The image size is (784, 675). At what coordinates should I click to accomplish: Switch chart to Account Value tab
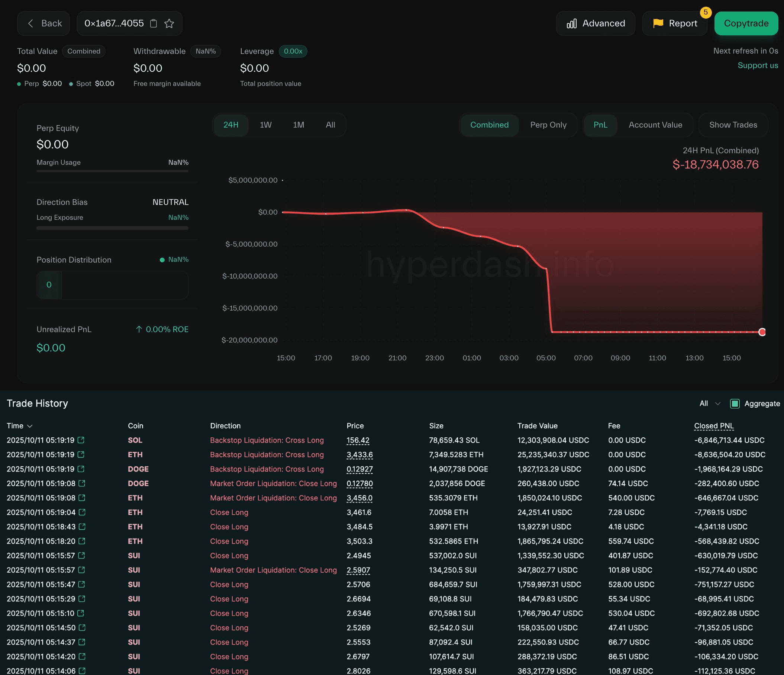655,125
